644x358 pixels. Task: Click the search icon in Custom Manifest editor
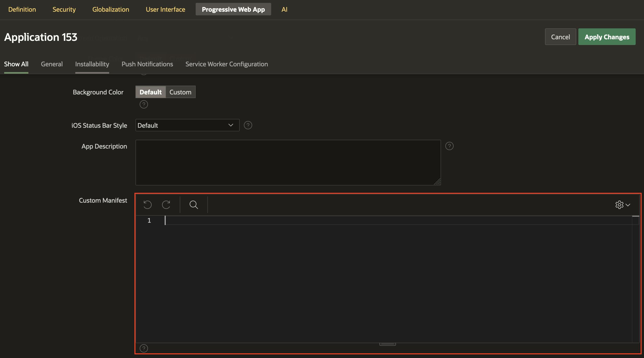(193, 204)
